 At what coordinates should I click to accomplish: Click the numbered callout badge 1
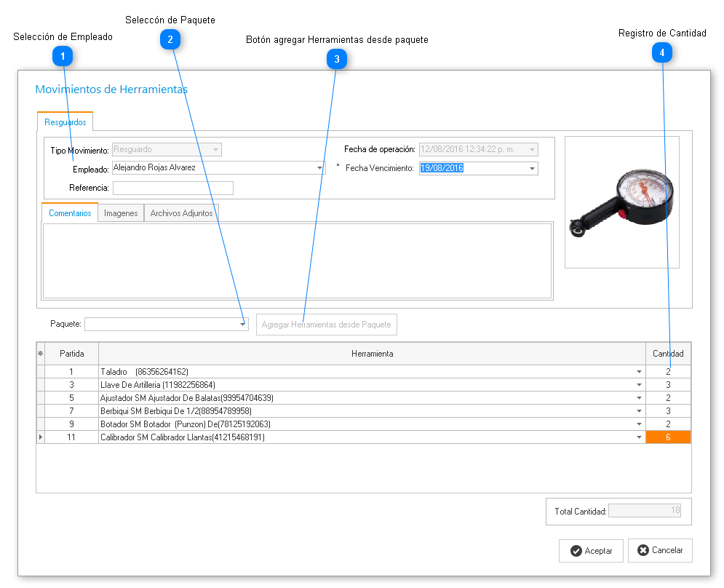click(x=63, y=56)
